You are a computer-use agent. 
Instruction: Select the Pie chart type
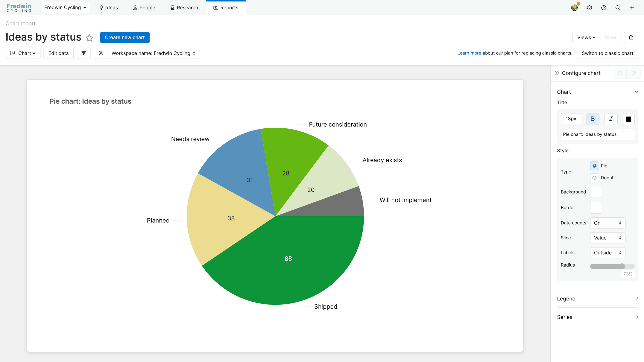point(595,166)
